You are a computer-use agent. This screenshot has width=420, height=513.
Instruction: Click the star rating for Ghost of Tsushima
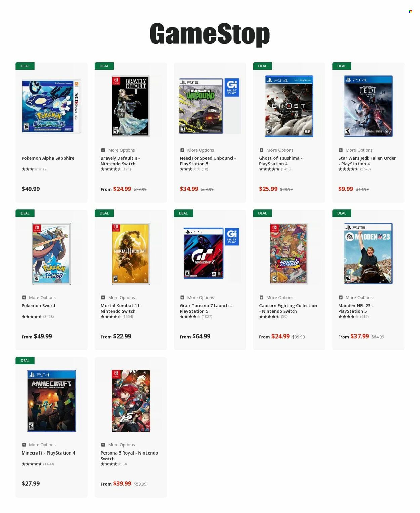point(269,169)
